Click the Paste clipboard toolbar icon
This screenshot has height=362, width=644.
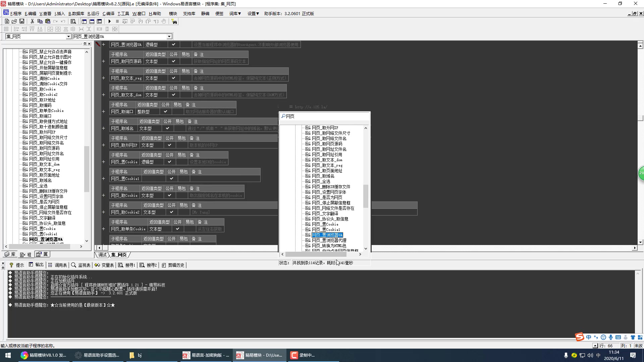click(x=48, y=21)
